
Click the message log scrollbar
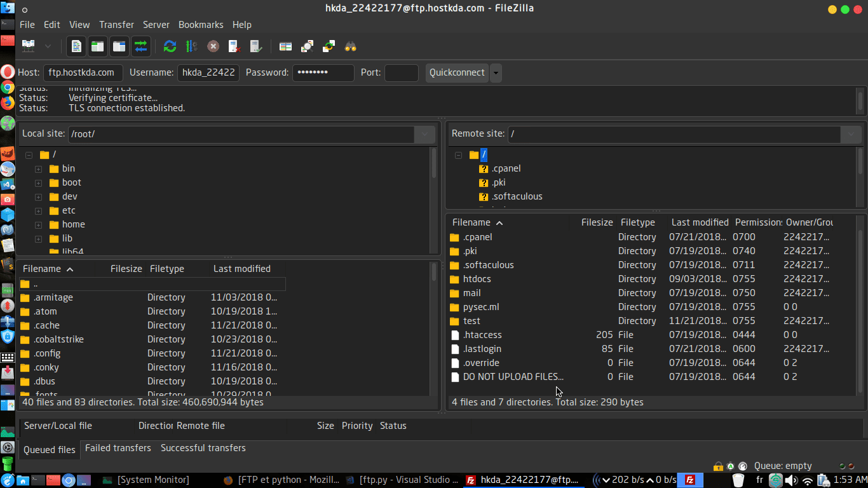coord(860,100)
